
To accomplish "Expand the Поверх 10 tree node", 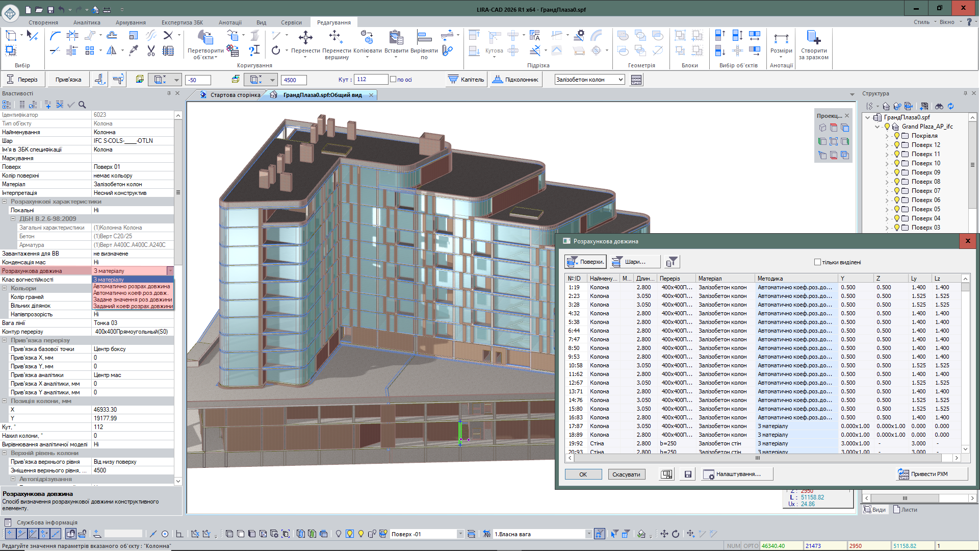I will click(x=887, y=163).
